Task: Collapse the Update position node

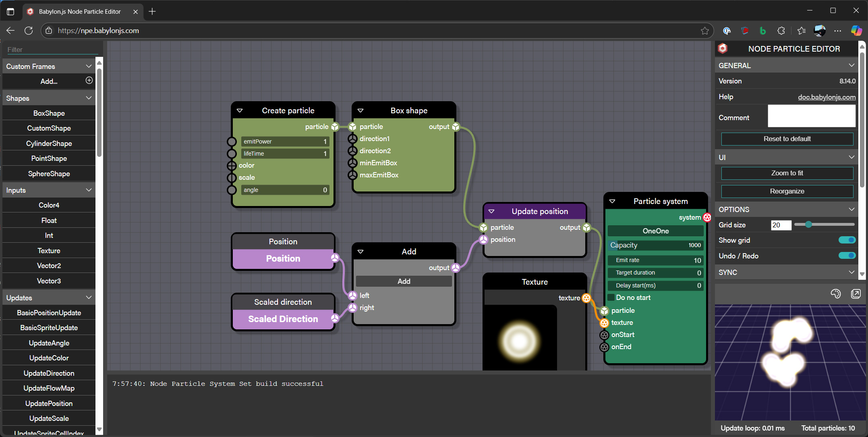Action: (491, 211)
